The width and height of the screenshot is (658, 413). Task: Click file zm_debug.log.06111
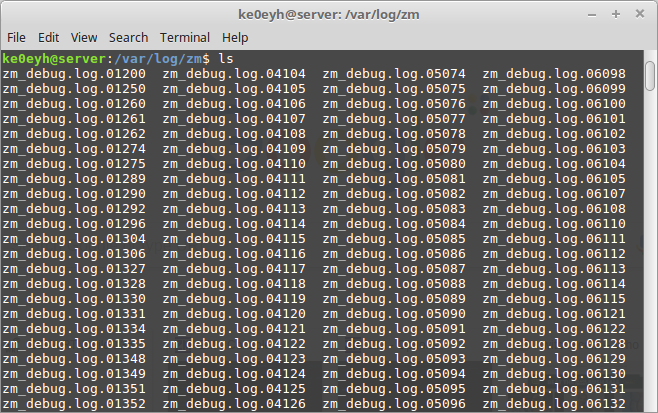(554, 239)
